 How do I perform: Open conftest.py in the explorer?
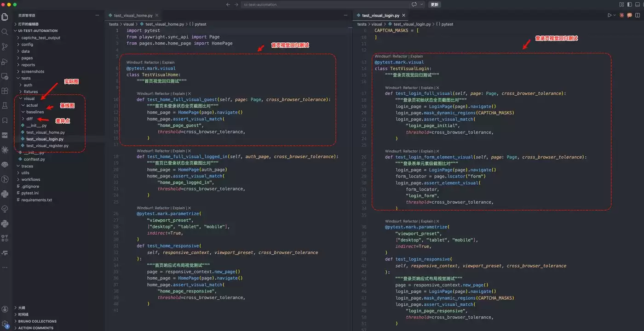[34, 159]
